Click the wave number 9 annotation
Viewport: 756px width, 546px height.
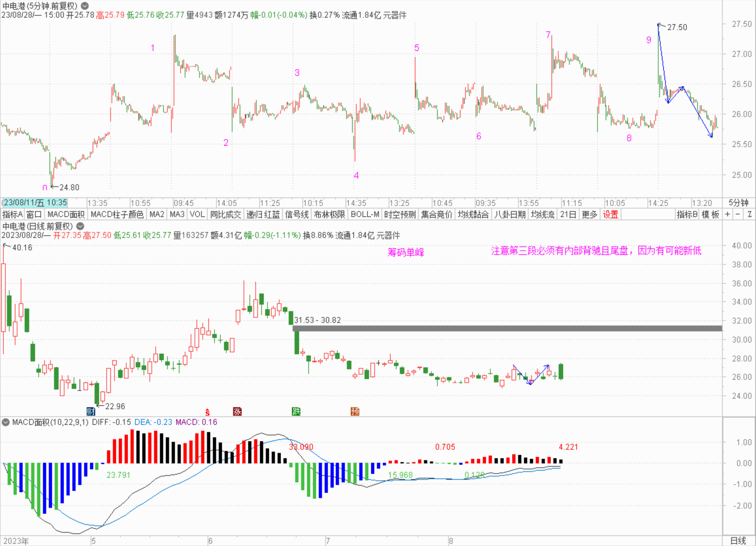click(x=648, y=40)
